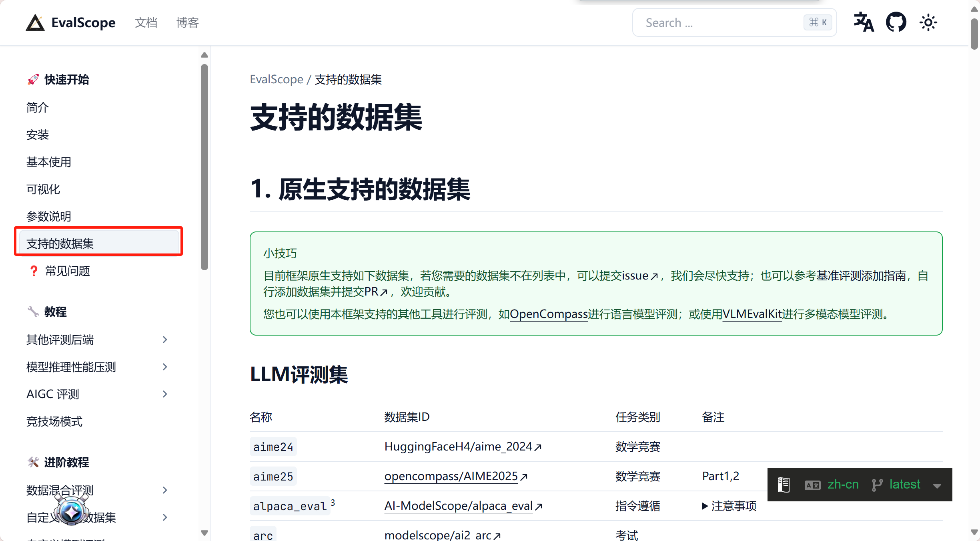980x541 pixels.
Task: Go to 常见问题 sidebar page
Action: (67, 271)
